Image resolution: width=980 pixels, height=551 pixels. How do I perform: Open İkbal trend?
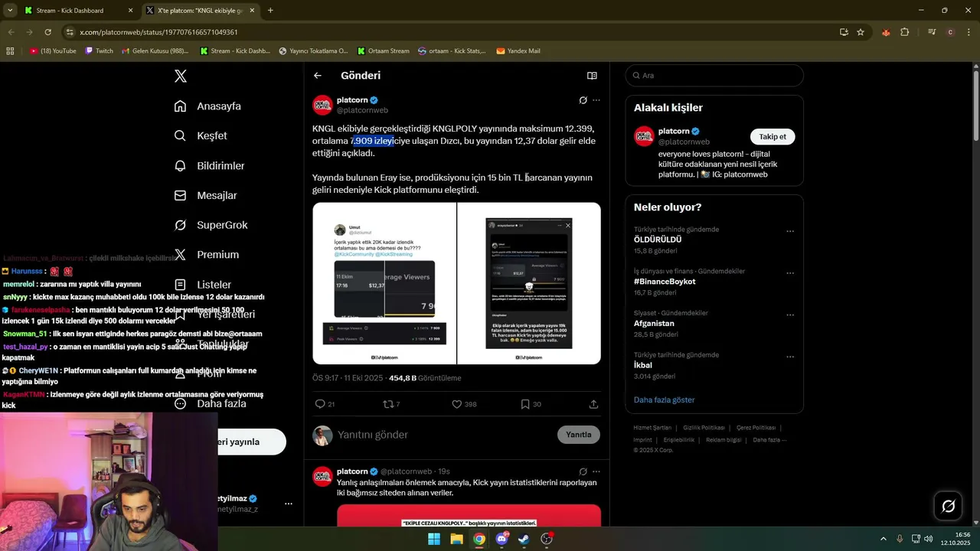point(643,366)
